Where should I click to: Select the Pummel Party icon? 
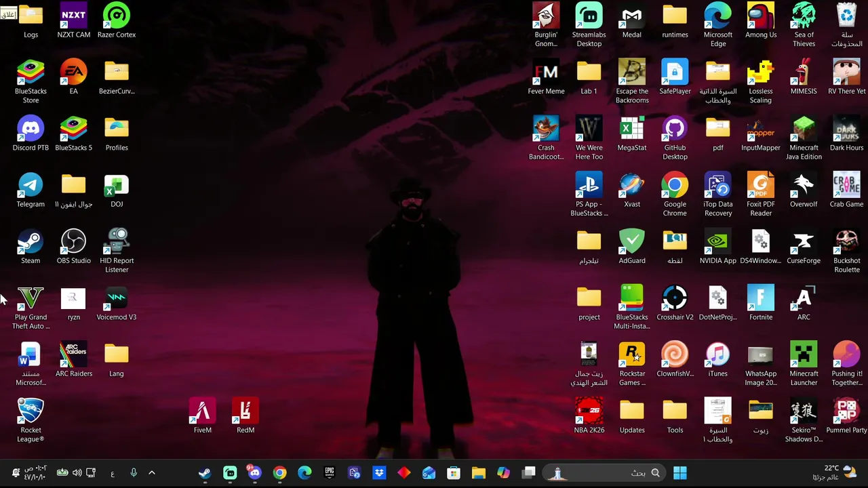[x=847, y=417]
